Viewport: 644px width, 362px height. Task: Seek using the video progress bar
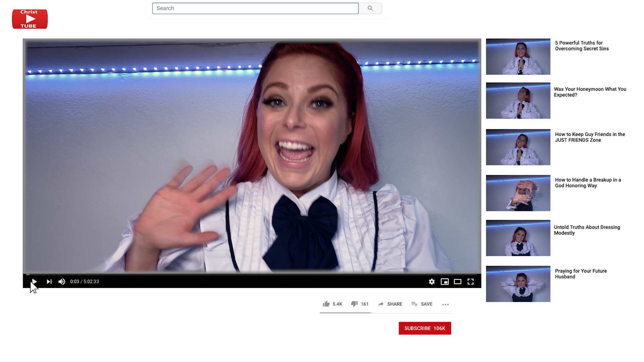(x=252, y=274)
